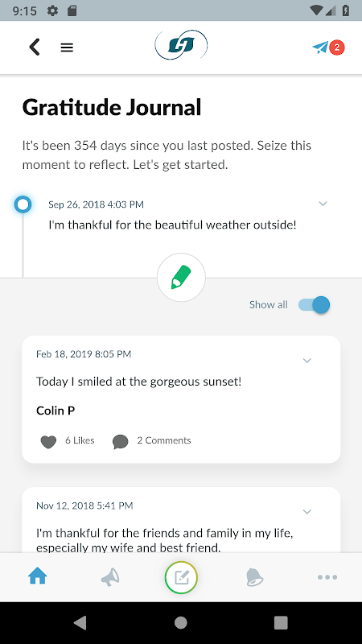The height and width of the screenshot is (644, 362).
Task: Tap the 6 Likes label
Action: [80, 440]
